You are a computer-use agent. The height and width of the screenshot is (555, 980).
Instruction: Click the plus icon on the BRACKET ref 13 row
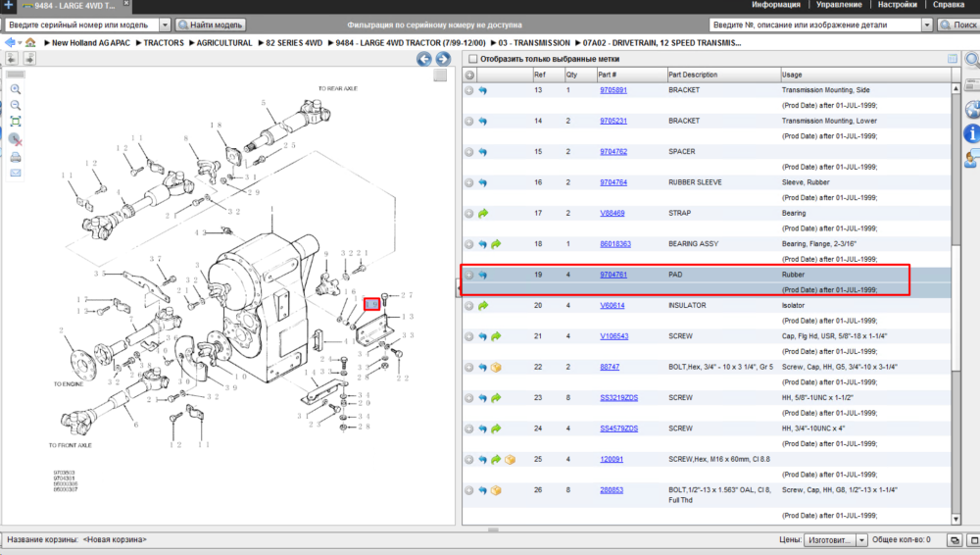point(468,90)
